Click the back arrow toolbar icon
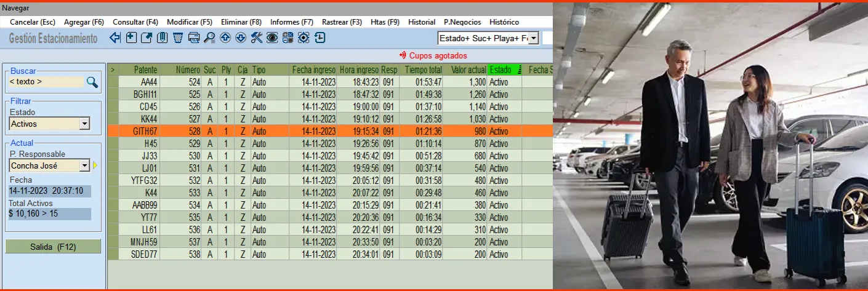The width and height of the screenshot is (868, 291). coord(115,38)
